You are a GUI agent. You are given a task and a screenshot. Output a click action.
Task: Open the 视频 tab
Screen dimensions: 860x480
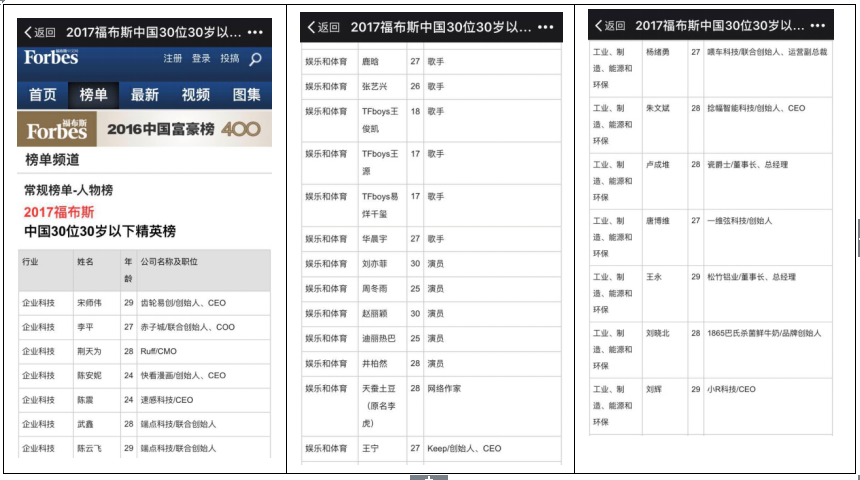click(196, 95)
